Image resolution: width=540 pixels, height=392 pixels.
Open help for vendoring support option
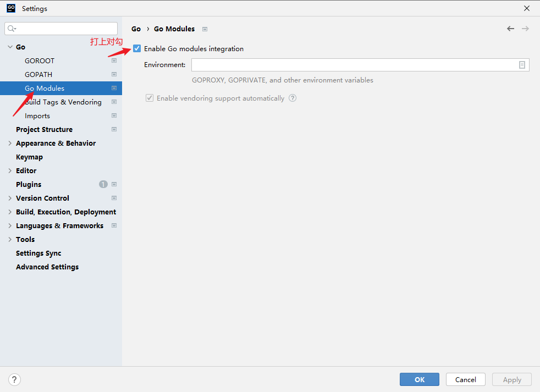click(x=293, y=98)
